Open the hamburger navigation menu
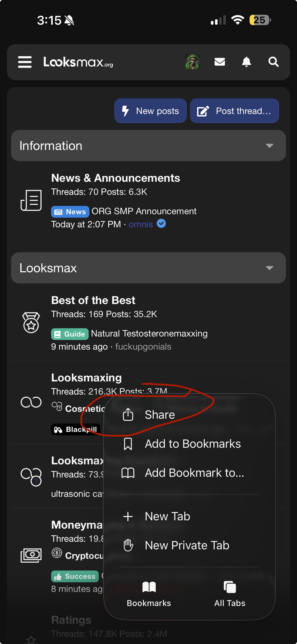297x644 pixels. click(25, 62)
